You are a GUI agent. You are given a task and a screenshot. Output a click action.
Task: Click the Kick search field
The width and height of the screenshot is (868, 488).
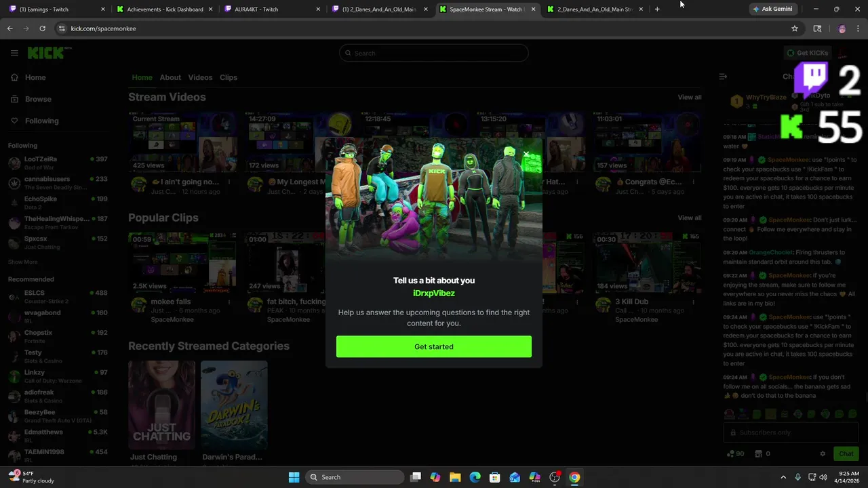click(434, 53)
